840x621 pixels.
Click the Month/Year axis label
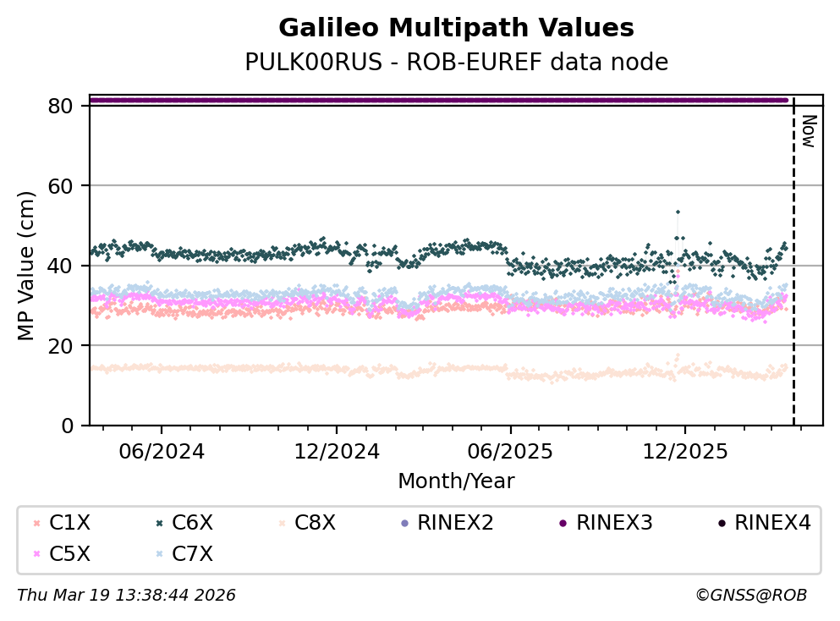456,481
